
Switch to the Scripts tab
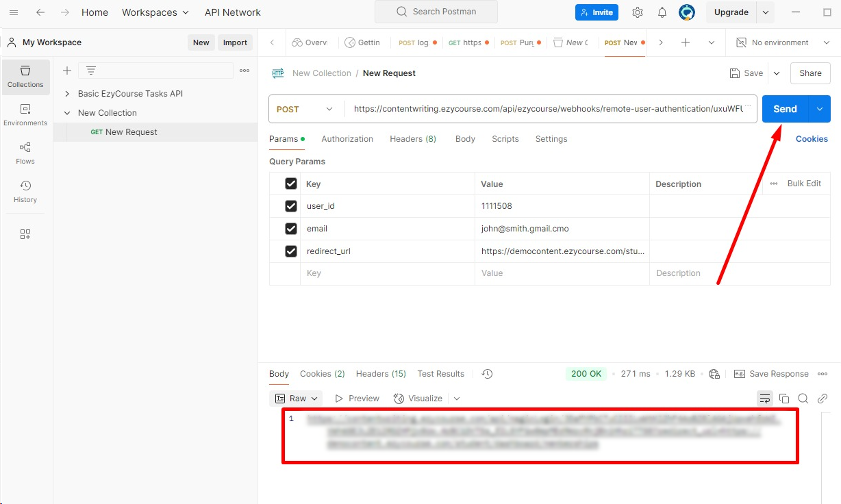pyautogui.click(x=505, y=139)
